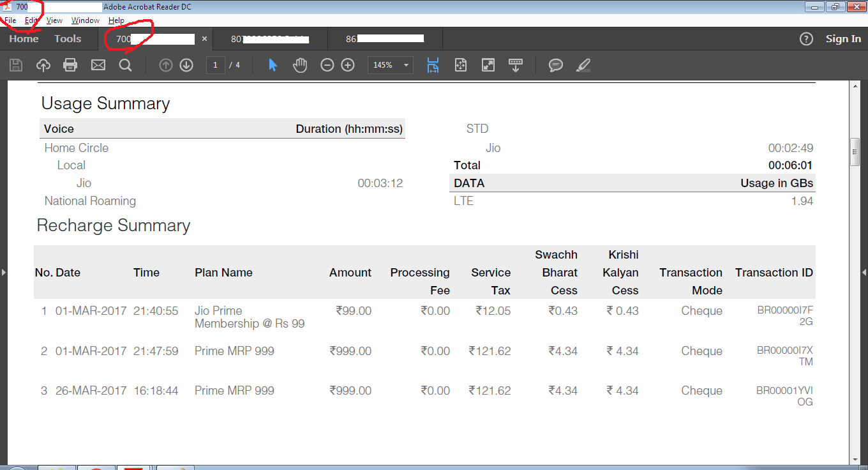
Task: Expand the right side panel arrow
Action: pos(864,273)
